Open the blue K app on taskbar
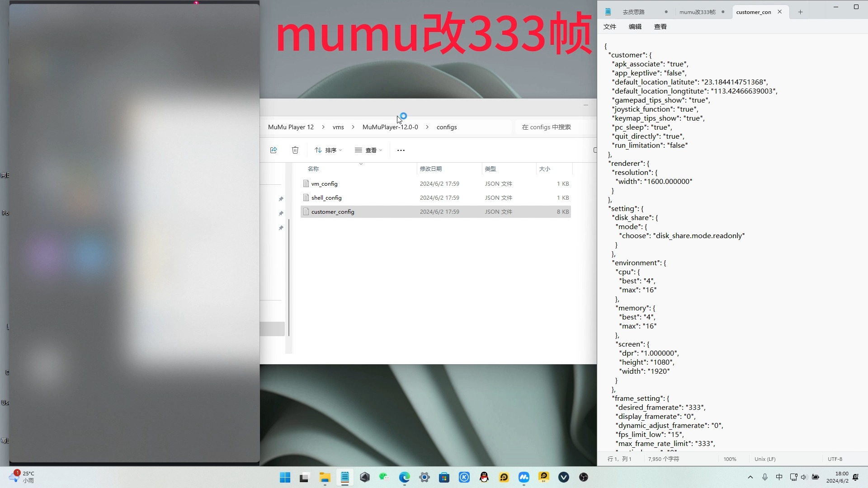 (464, 478)
